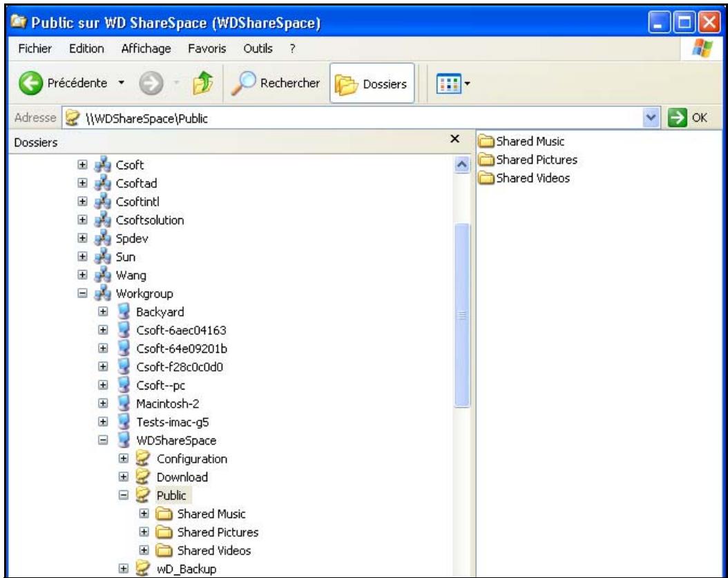The height and width of the screenshot is (578, 728).
Task: Go up one folder level icon
Action: [x=203, y=83]
